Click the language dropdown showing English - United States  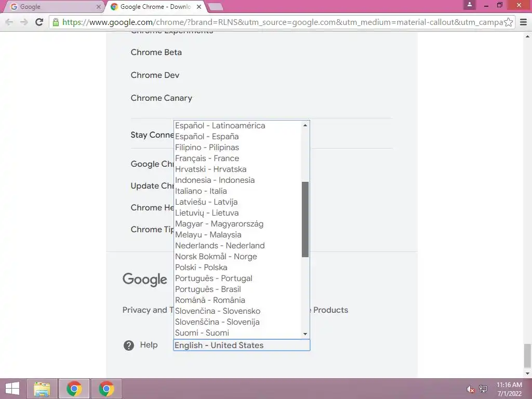242,345
